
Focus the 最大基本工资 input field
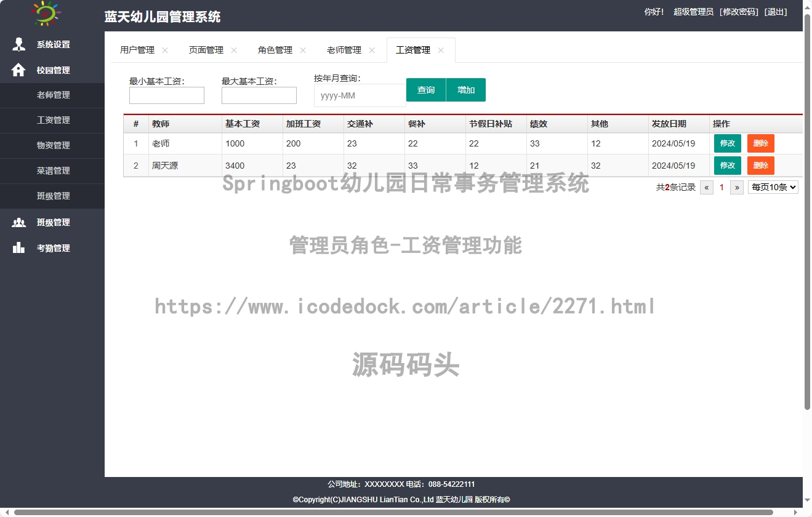tap(259, 95)
